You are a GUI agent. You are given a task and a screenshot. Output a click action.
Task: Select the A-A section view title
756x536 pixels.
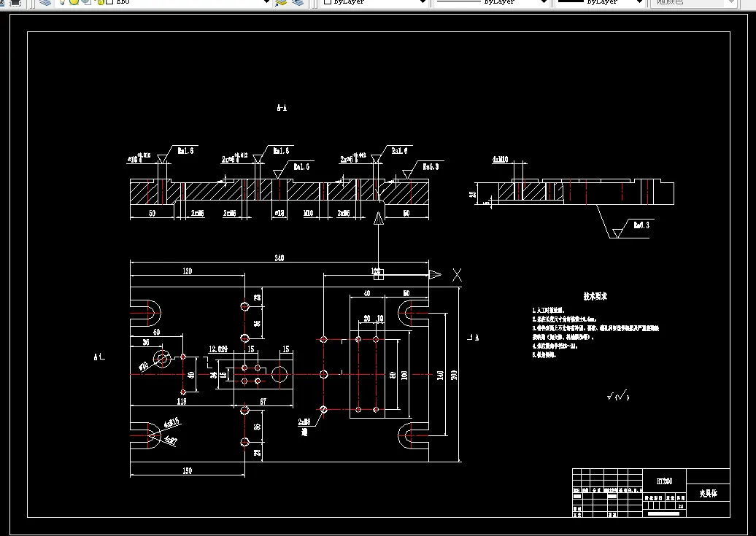point(282,108)
